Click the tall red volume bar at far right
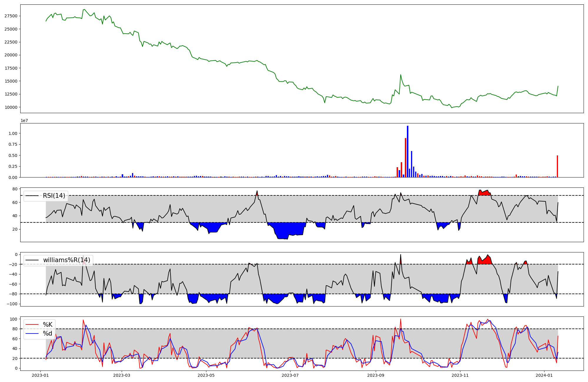588x382 pixels. point(557,167)
